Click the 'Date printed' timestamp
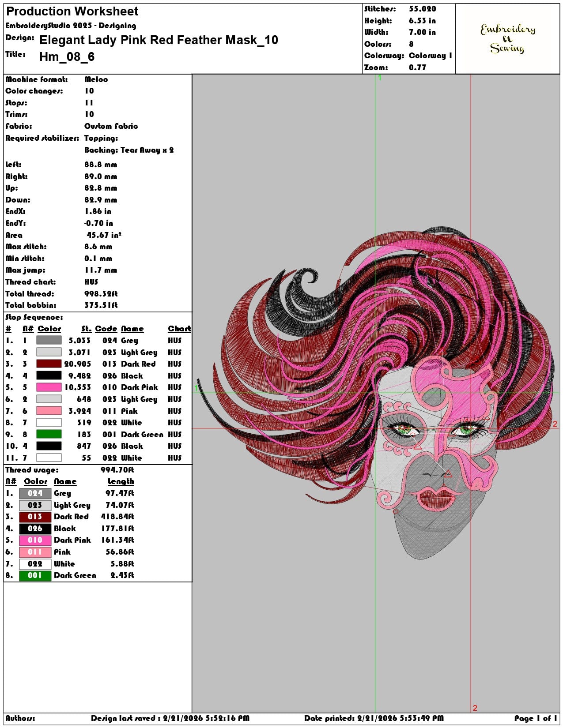Image resolution: width=563 pixels, height=728 pixels. coord(374,718)
